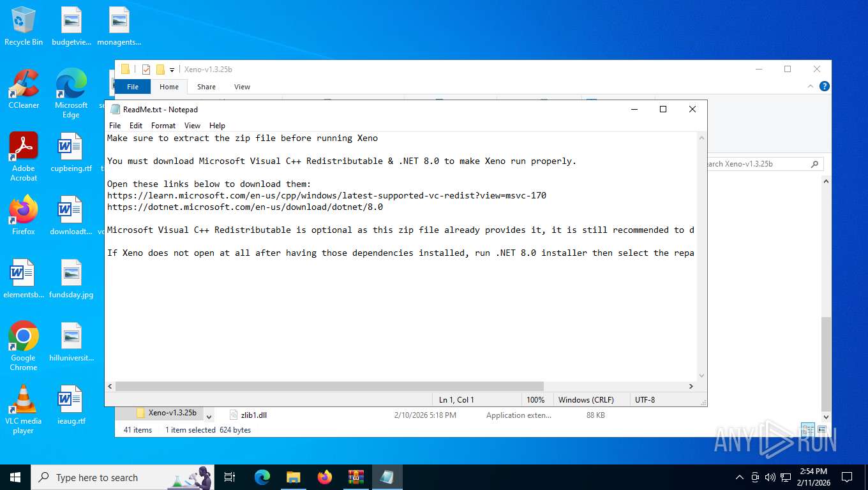Open Notepad Help menu
Screen dimensions: 868x490
coord(217,126)
